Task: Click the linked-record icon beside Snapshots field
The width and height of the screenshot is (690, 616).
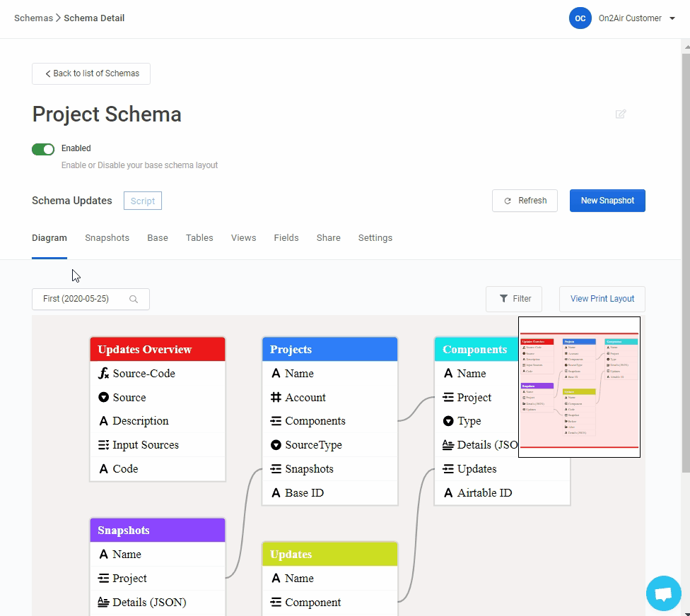Action: point(276,469)
